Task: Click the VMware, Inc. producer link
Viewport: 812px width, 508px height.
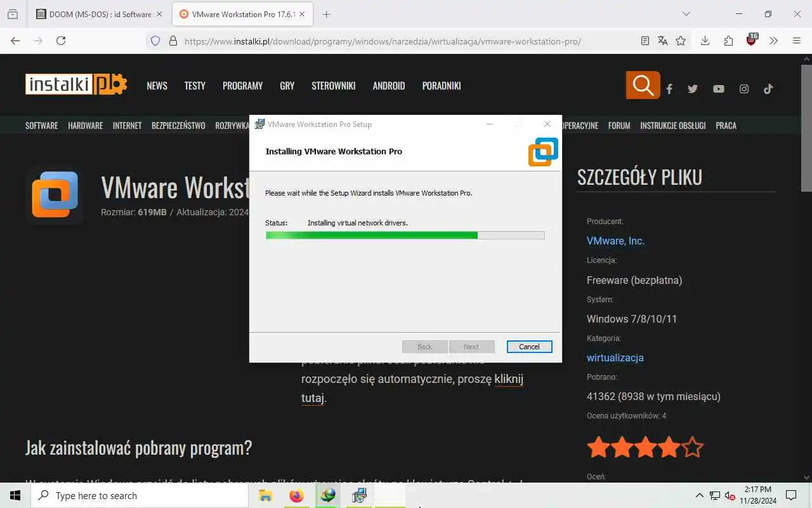Action: pyautogui.click(x=615, y=241)
